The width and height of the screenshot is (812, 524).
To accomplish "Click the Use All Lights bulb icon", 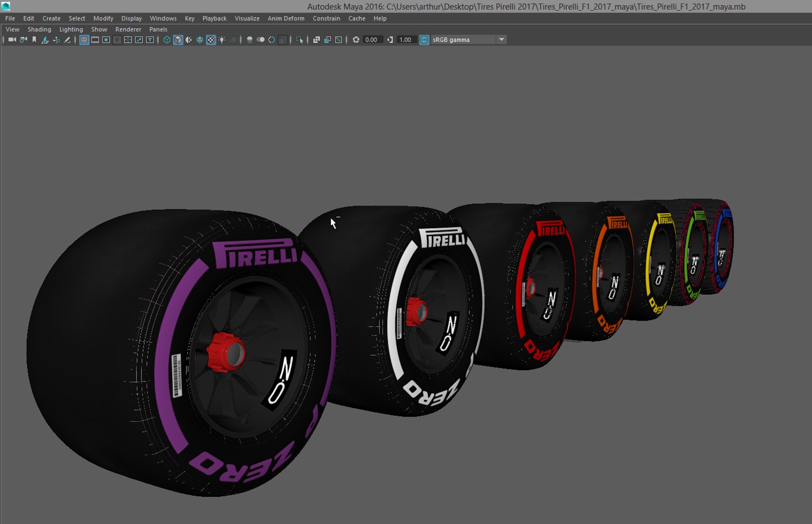I will (222, 40).
